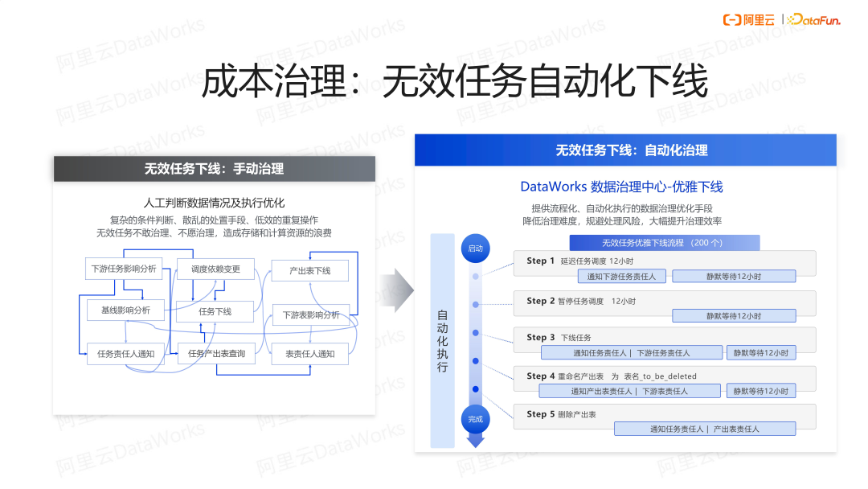Click 静默等待12小时 bar under Step 1

[734, 277]
